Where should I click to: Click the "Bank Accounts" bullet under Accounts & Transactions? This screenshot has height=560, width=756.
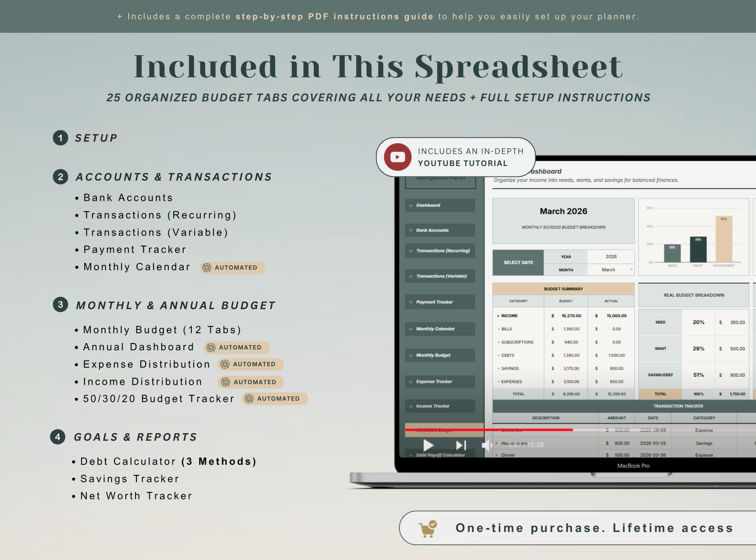tap(128, 198)
